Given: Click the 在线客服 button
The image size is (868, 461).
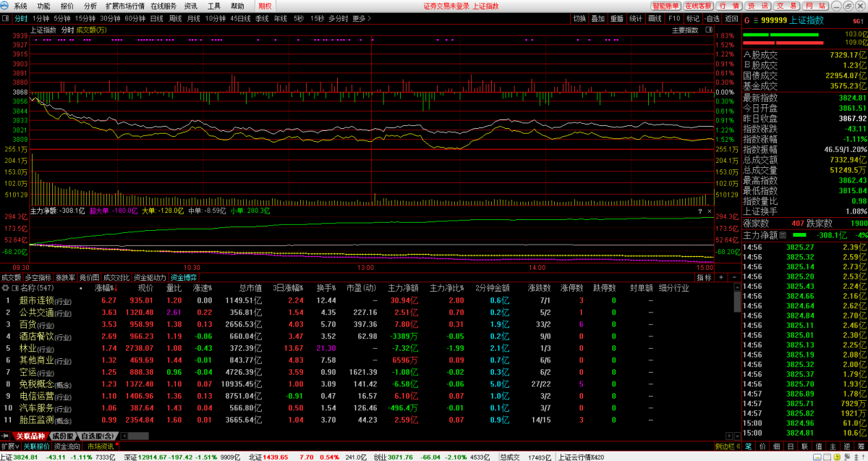Looking at the screenshot, I should point(699,6).
